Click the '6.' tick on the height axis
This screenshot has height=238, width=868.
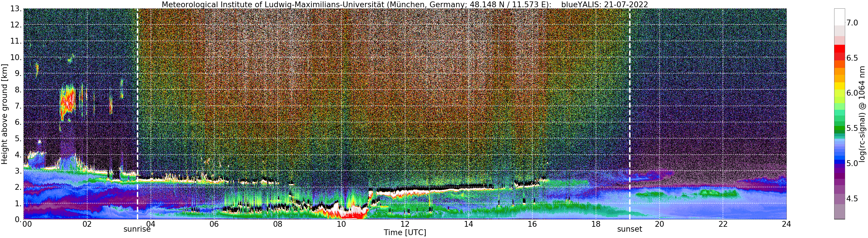click(x=18, y=122)
